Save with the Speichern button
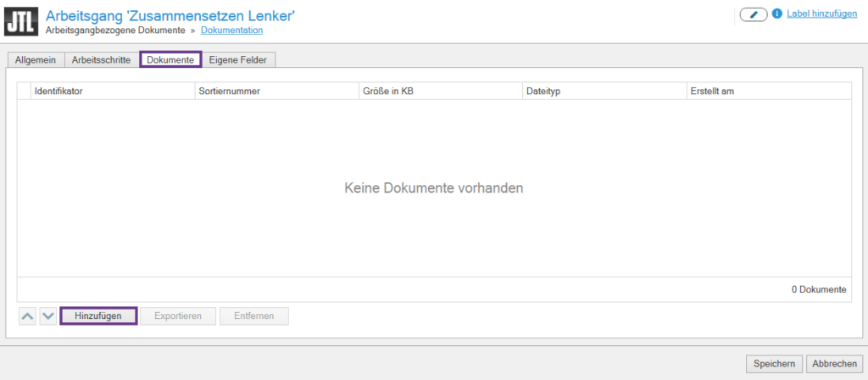This screenshot has height=380, width=868. coord(774,363)
